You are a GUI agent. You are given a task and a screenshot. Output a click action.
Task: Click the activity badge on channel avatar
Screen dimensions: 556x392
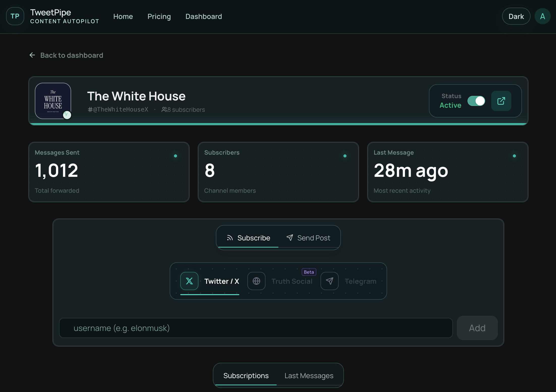[67, 115]
